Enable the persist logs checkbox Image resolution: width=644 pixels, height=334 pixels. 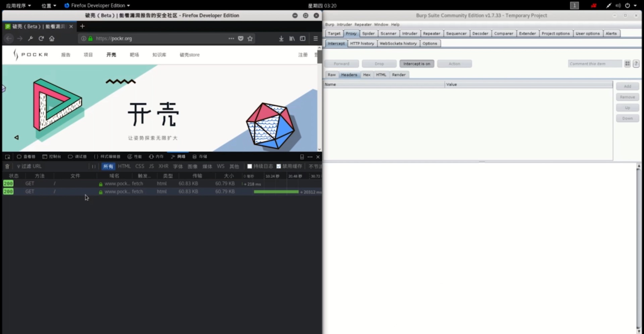pyautogui.click(x=250, y=166)
